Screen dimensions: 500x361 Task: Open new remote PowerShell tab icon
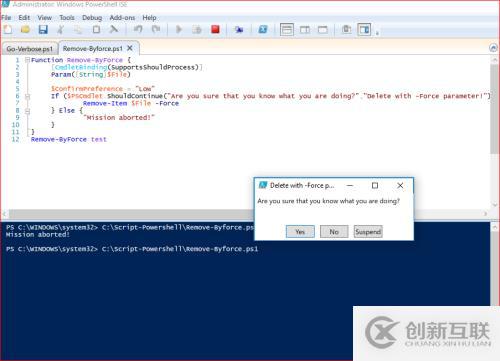click(x=239, y=30)
